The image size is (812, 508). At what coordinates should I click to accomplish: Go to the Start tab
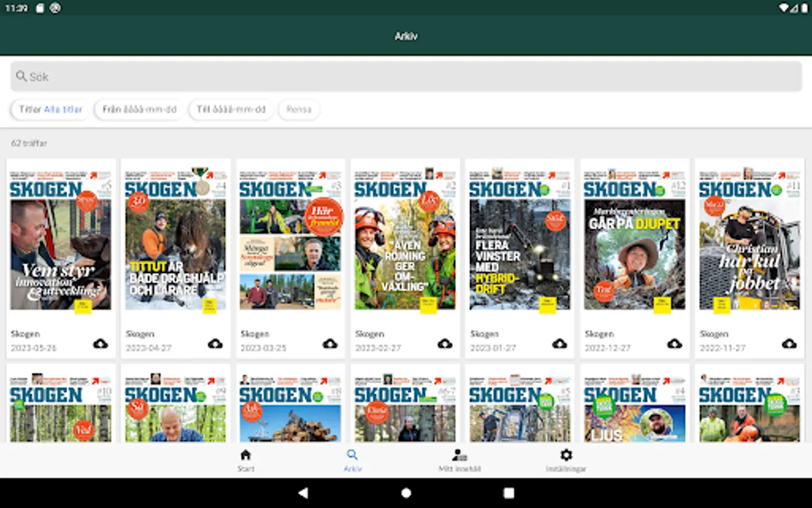[x=245, y=460]
